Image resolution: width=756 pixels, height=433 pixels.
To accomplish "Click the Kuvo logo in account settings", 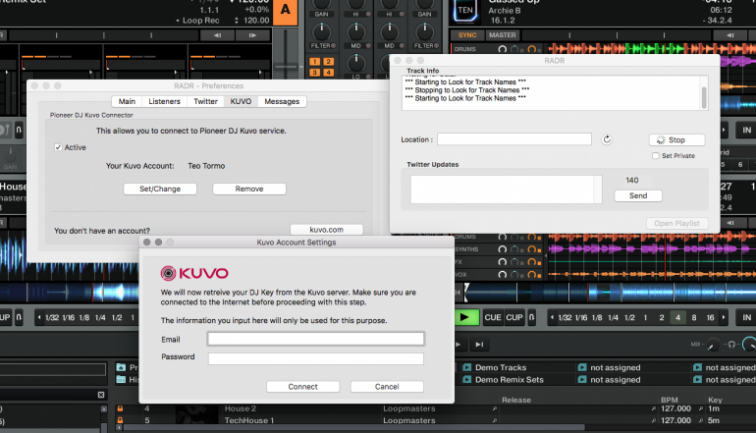I will [194, 273].
